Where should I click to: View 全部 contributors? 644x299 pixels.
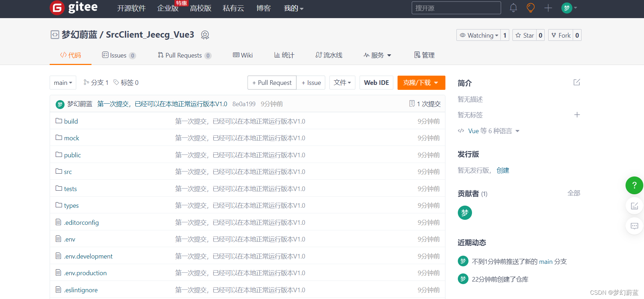coord(574,193)
